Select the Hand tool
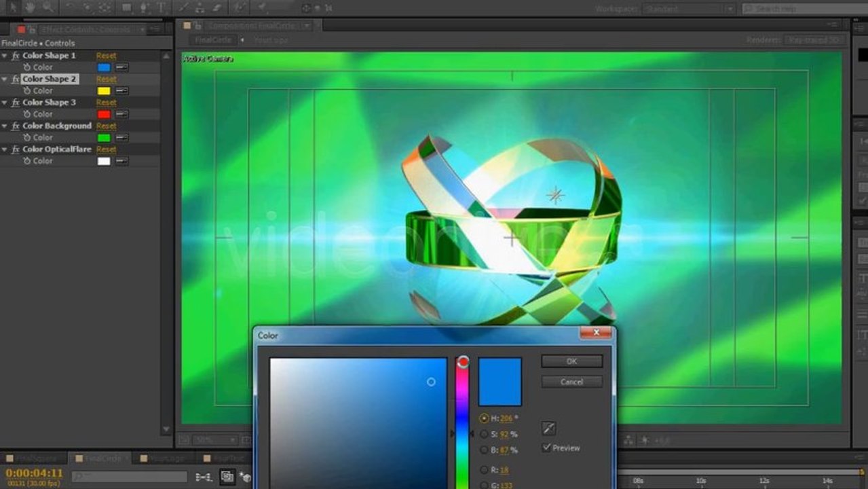Screen dimensions: 868x489 tap(31, 8)
